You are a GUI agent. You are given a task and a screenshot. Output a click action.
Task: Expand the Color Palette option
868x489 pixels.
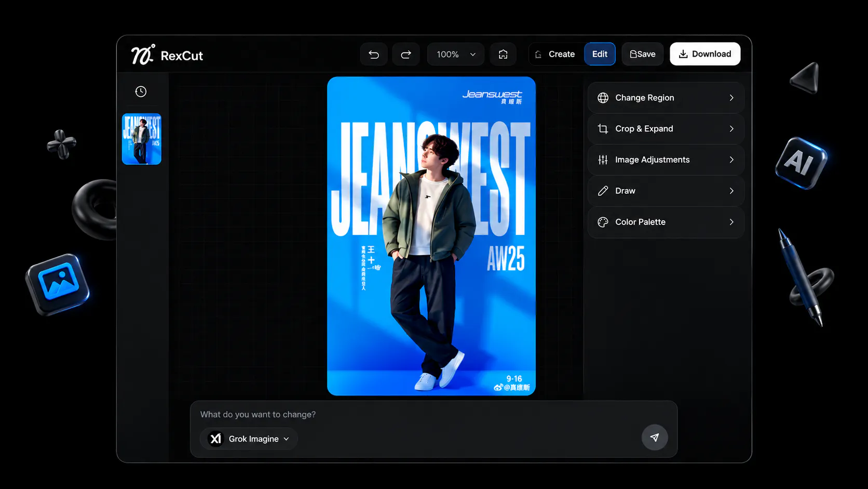(666, 222)
